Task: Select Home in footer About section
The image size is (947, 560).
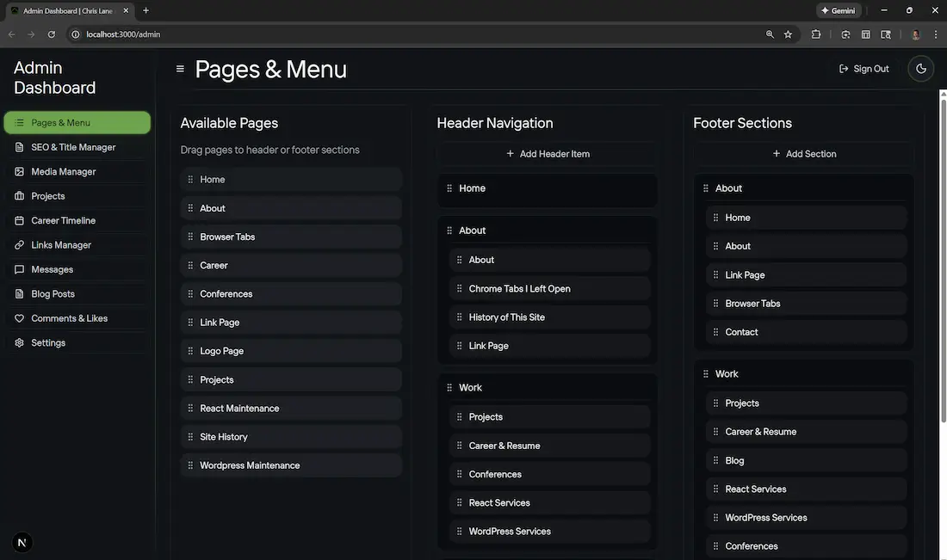Action: (x=807, y=218)
